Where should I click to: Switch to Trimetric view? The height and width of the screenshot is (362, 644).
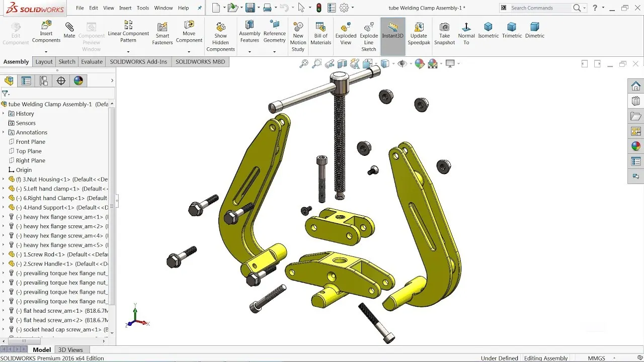[512, 31]
